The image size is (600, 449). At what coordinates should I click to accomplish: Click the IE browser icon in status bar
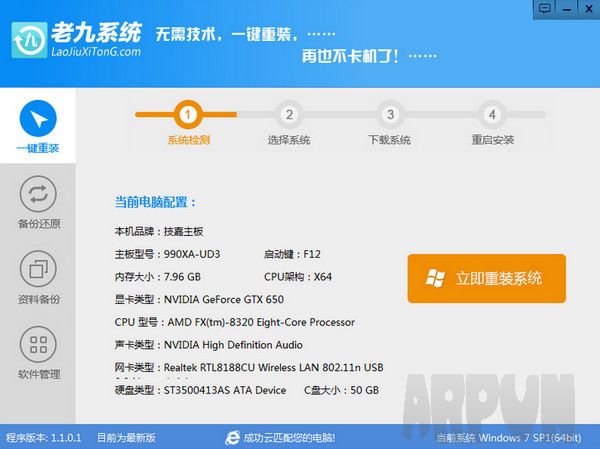pyautogui.click(x=232, y=438)
